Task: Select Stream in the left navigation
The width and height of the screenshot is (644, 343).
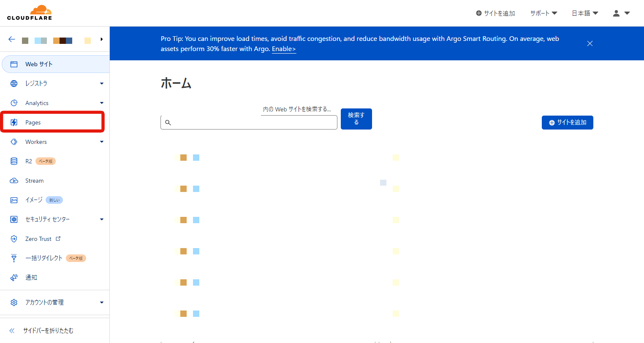Action: [x=35, y=181]
